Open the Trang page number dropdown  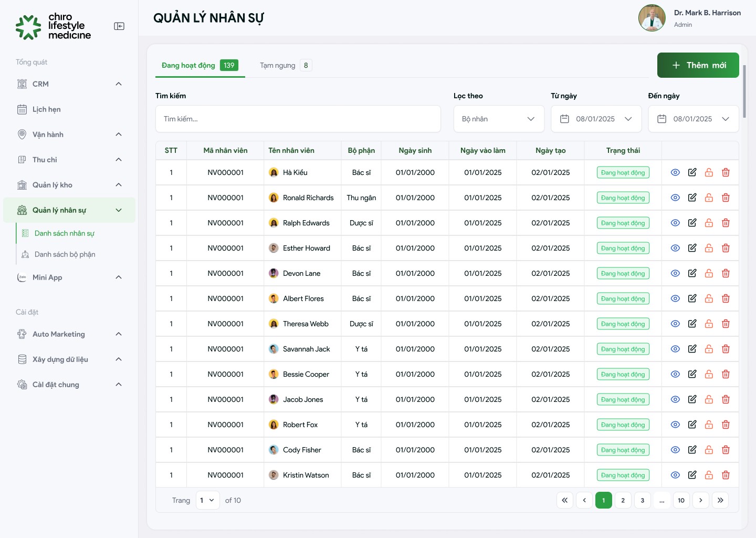tap(208, 500)
